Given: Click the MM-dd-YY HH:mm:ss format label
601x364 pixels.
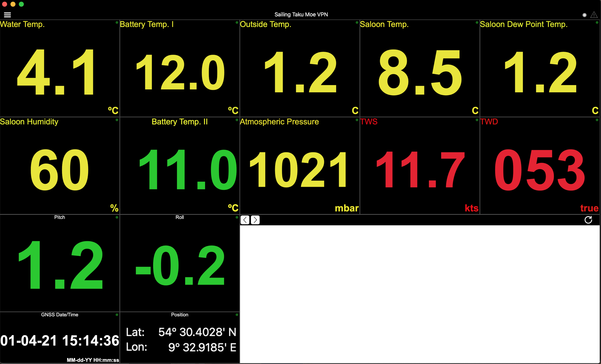Looking at the screenshot, I should (x=93, y=360).
